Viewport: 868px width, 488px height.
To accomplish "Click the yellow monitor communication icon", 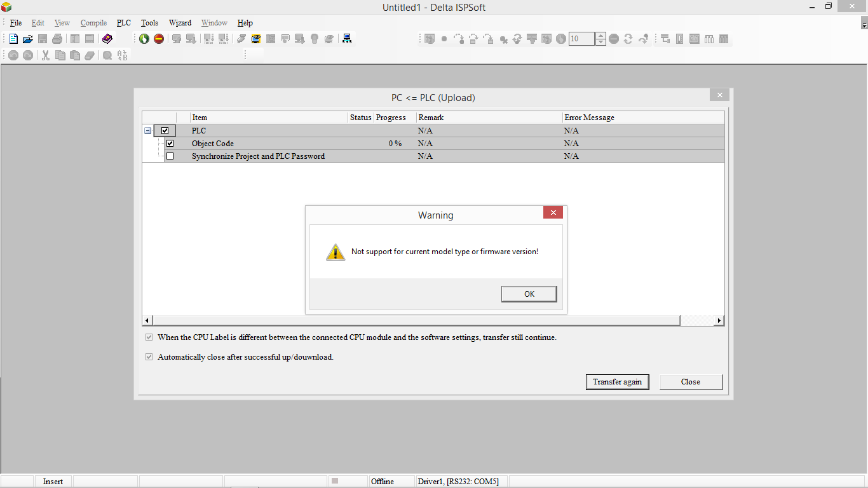I will click(256, 39).
